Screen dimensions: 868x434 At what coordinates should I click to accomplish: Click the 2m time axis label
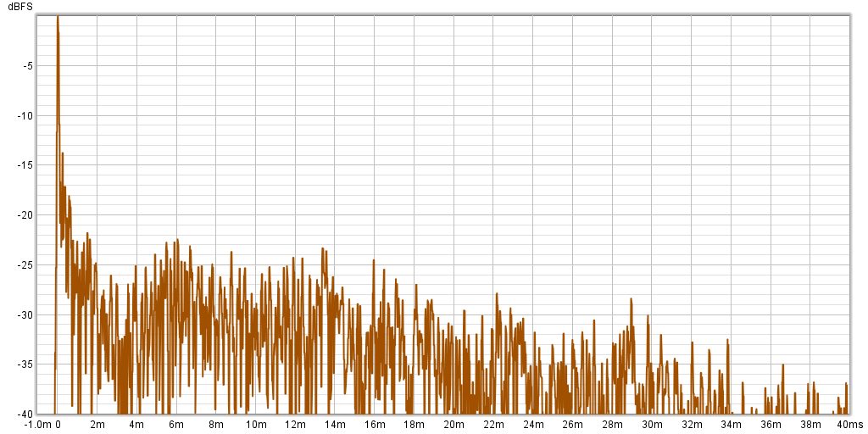(x=97, y=426)
